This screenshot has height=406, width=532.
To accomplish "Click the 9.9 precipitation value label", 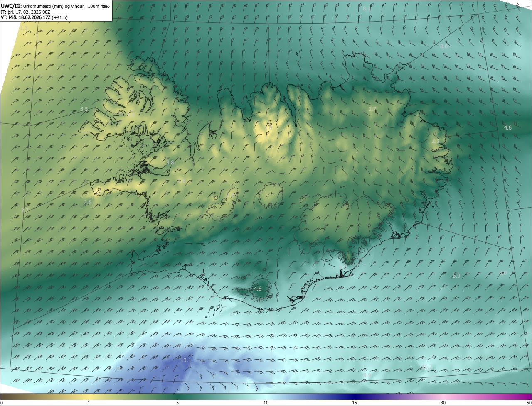I will click(367, 375).
